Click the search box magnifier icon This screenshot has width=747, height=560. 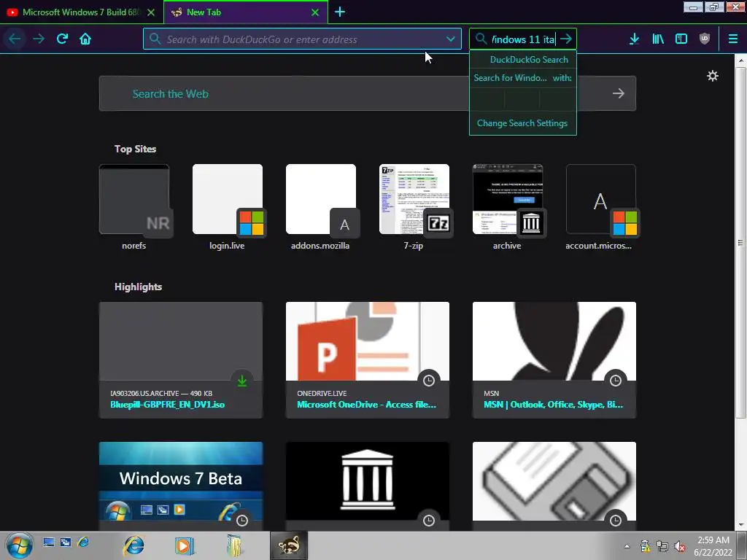[481, 39]
